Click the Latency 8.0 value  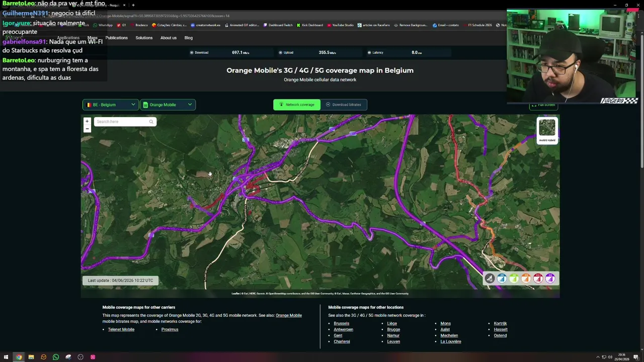(416, 52)
